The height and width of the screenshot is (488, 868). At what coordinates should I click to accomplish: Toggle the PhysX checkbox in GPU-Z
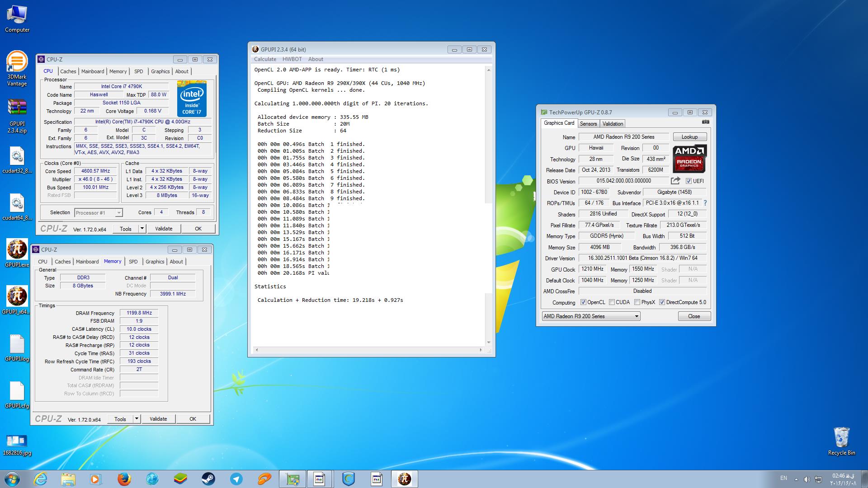click(x=637, y=302)
